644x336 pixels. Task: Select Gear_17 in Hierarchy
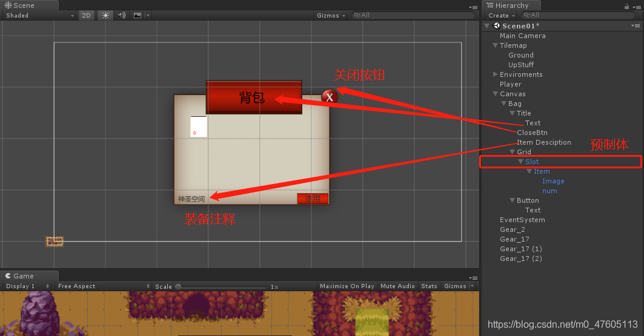coord(514,239)
